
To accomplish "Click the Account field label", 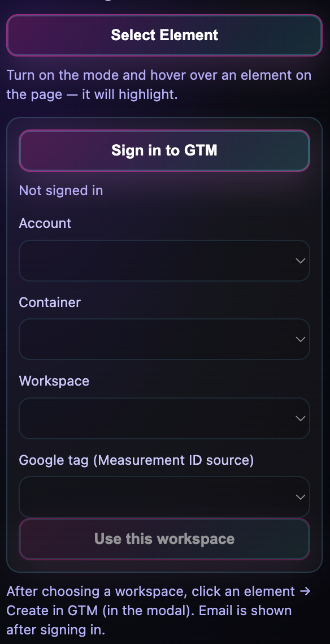I will (45, 223).
